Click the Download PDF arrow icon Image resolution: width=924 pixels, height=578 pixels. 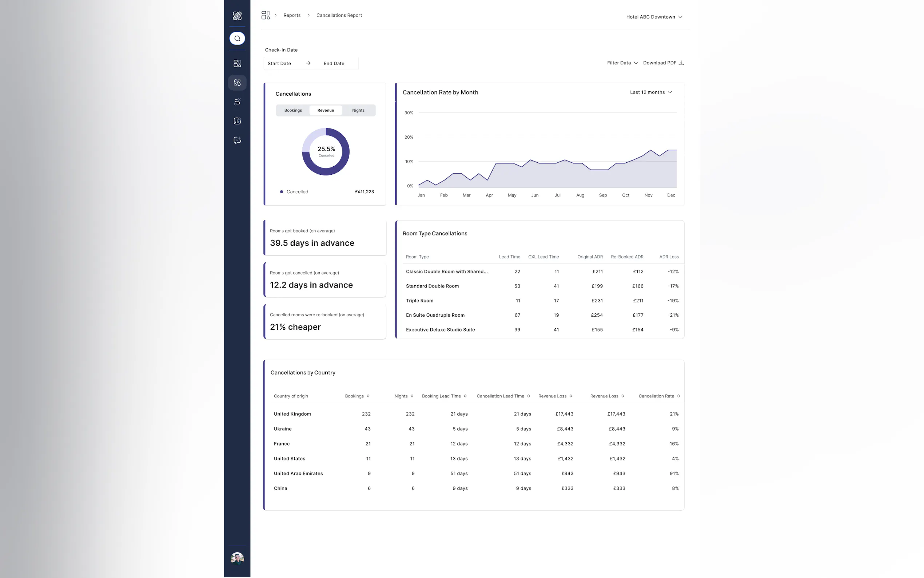(x=681, y=63)
